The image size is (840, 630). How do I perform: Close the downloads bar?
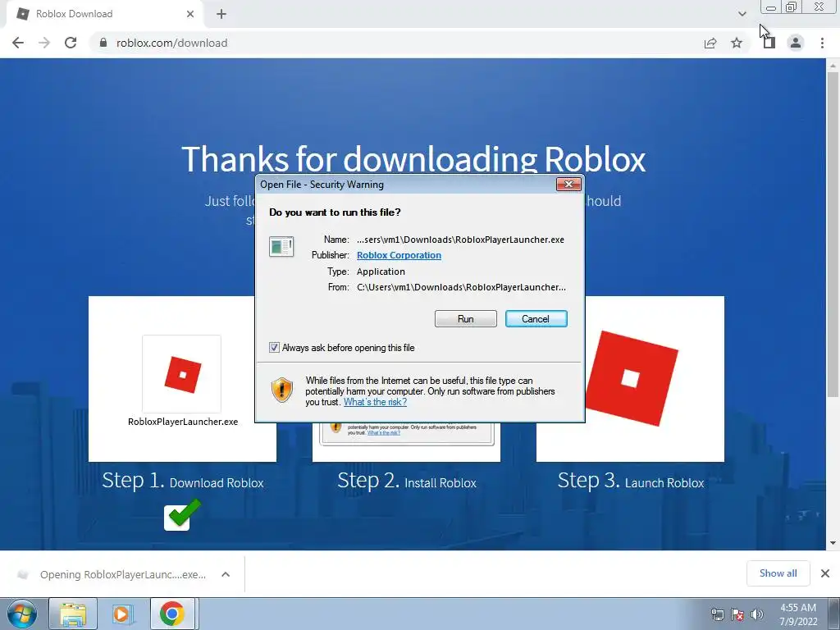(x=825, y=573)
